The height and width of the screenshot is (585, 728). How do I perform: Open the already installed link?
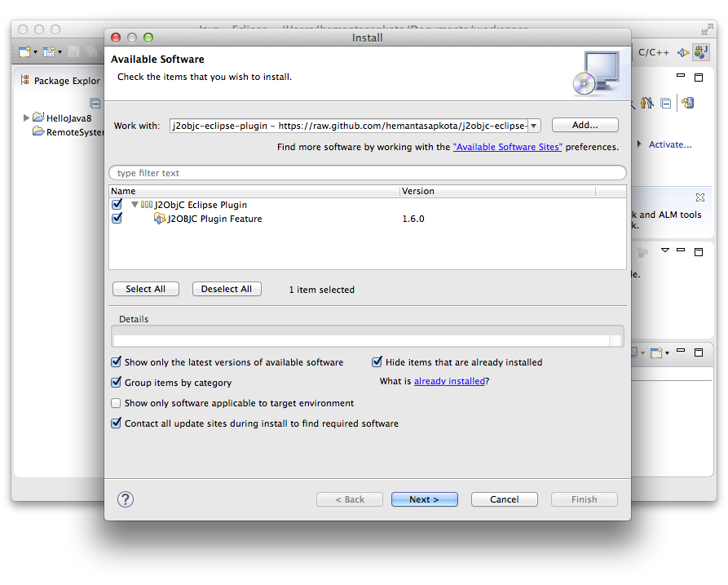tap(449, 381)
